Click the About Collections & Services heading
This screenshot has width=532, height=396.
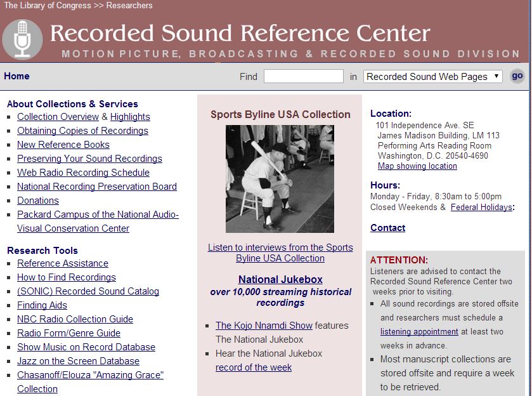tap(73, 104)
